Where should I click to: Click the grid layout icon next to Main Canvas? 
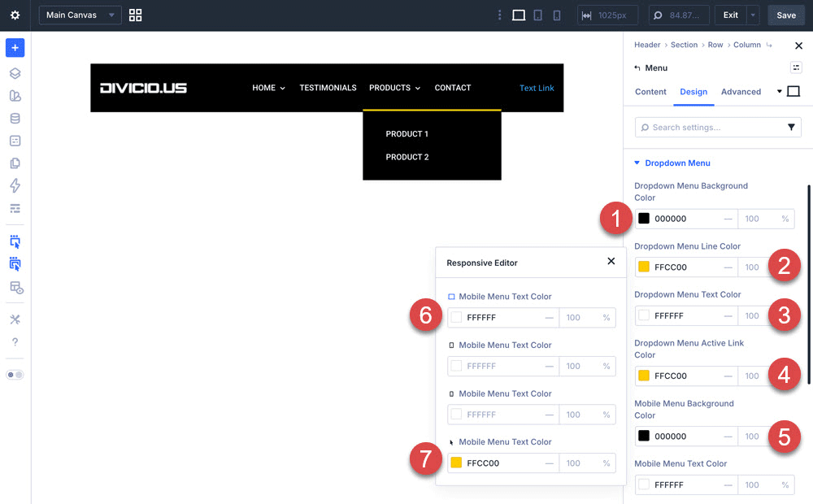(135, 15)
